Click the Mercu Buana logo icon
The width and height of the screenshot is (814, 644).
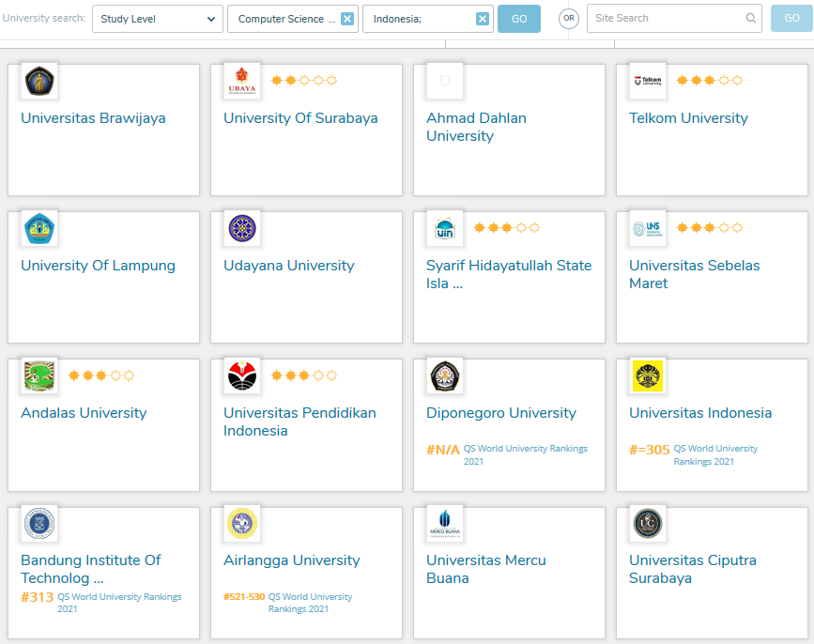pyautogui.click(x=445, y=524)
